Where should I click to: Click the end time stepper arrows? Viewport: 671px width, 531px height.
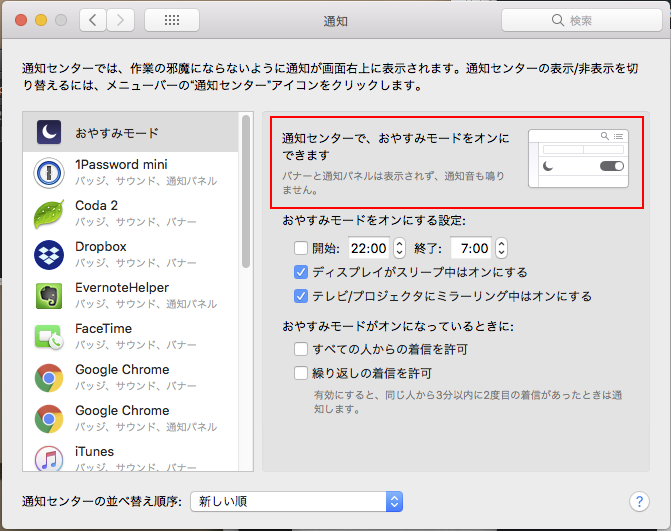[502, 248]
